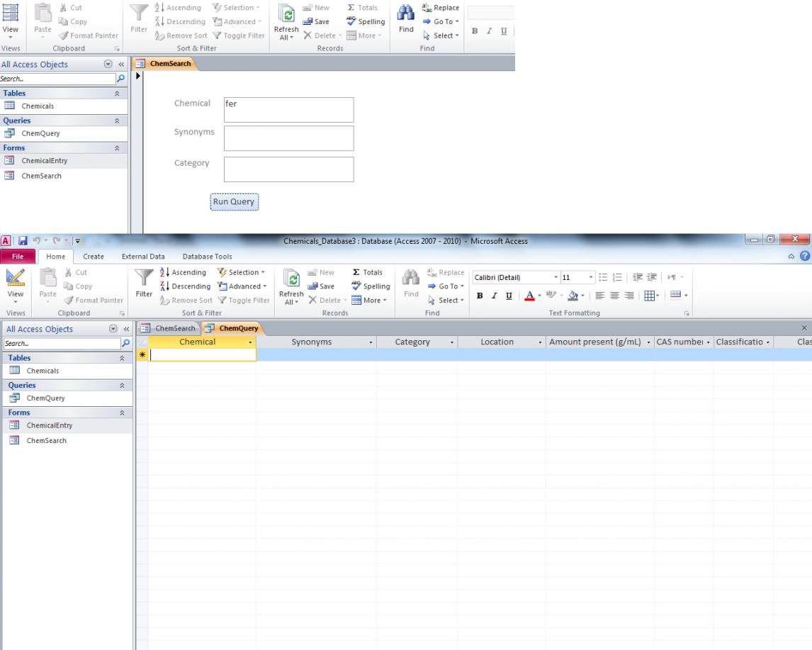Click Chemical text box containing "fer"
This screenshot has width=812, height=650.
pos(289,110)
